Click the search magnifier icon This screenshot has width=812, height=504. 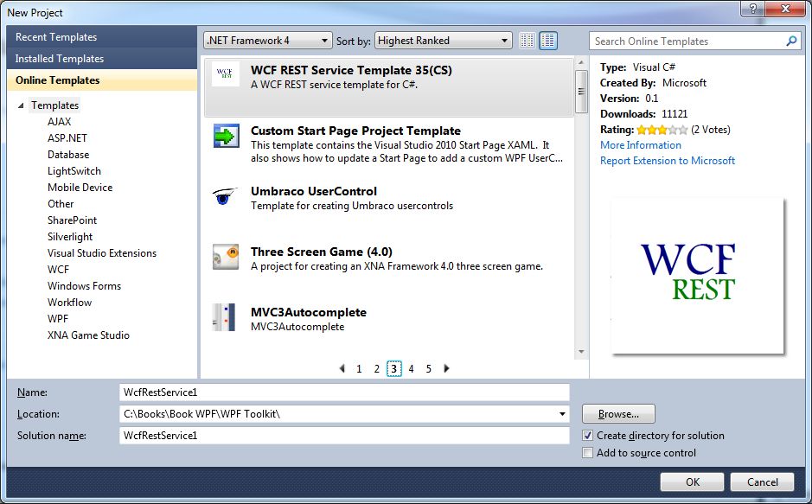[x=791, y=41]
